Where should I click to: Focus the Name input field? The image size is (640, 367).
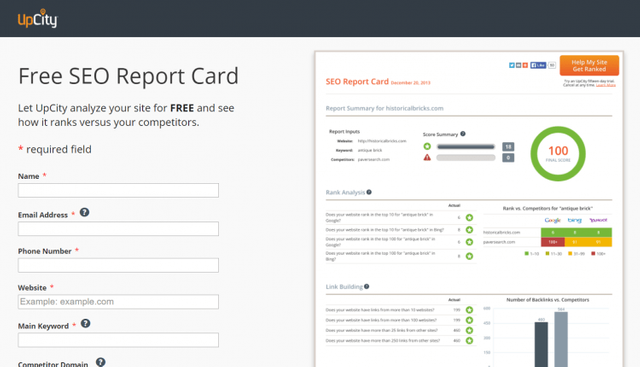[118, 190]
